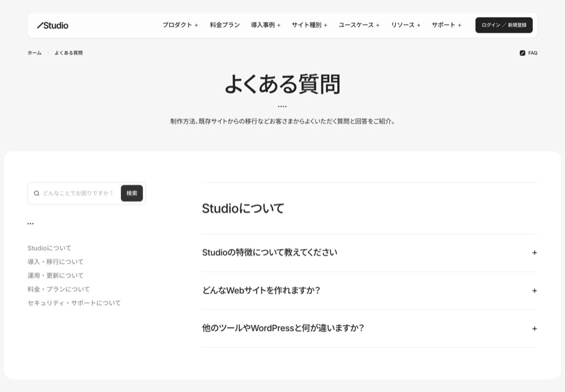This screenshot has width=565, height=392.
Task: Click the ログイン／新規登録 button
Action: (x=504, y=25)
